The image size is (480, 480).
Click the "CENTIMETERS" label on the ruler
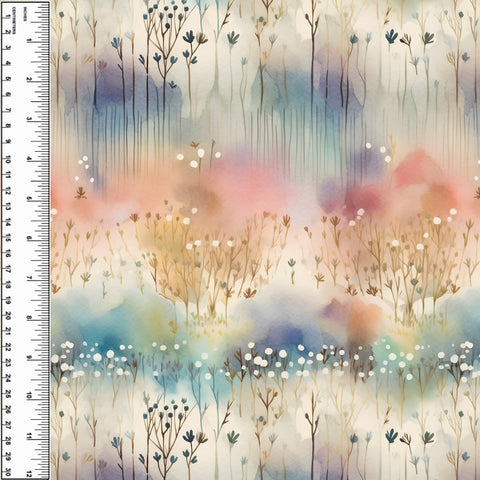point(14,20)
